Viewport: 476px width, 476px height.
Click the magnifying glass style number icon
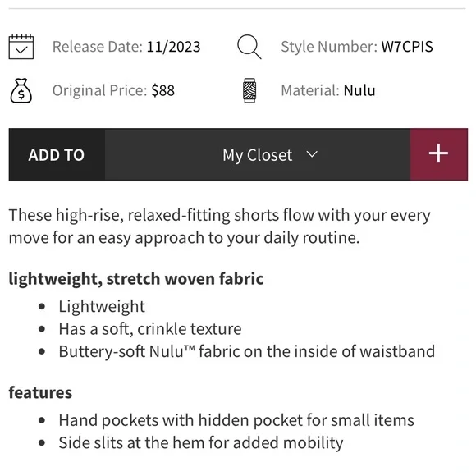pyautogui.click(x=249, y=47)
